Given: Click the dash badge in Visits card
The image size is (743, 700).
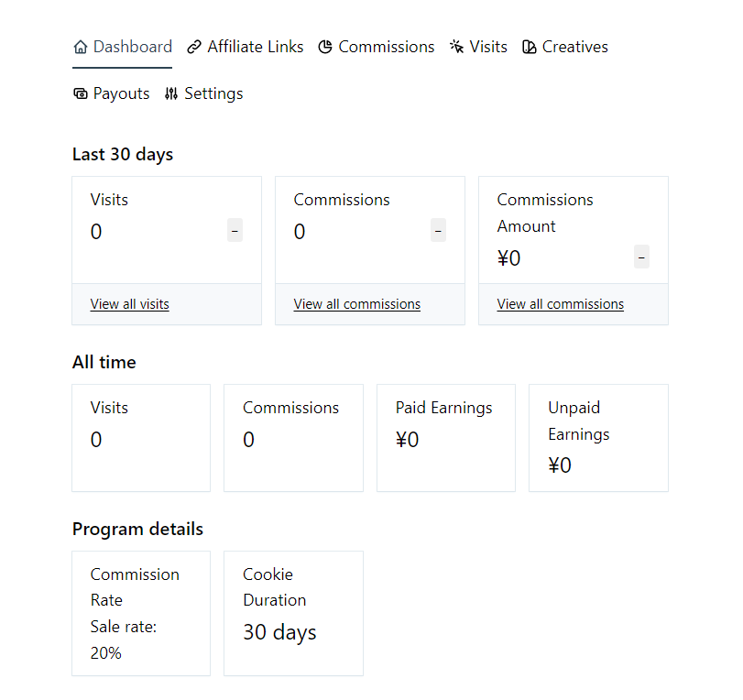Looking at the screenshot, I should tap(235, 232).
